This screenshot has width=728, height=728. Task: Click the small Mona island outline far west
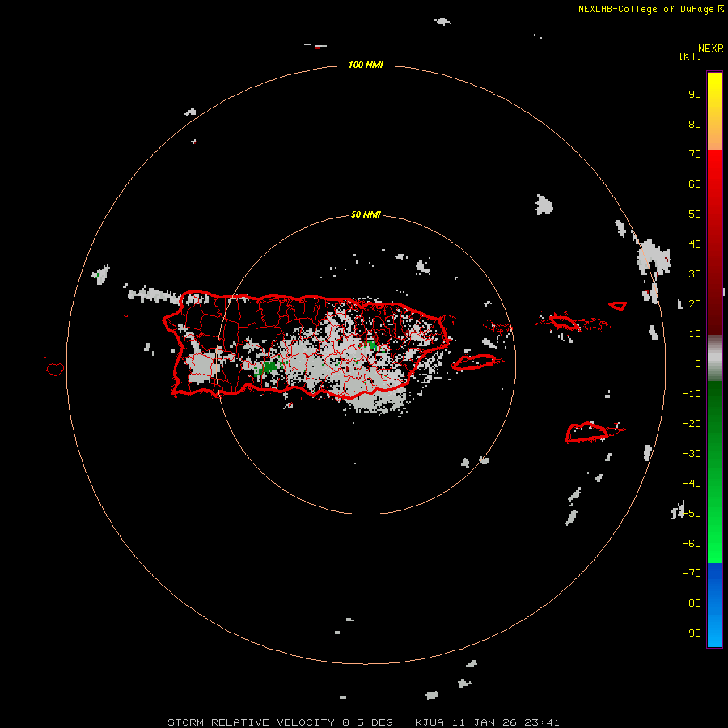point(55,369)
